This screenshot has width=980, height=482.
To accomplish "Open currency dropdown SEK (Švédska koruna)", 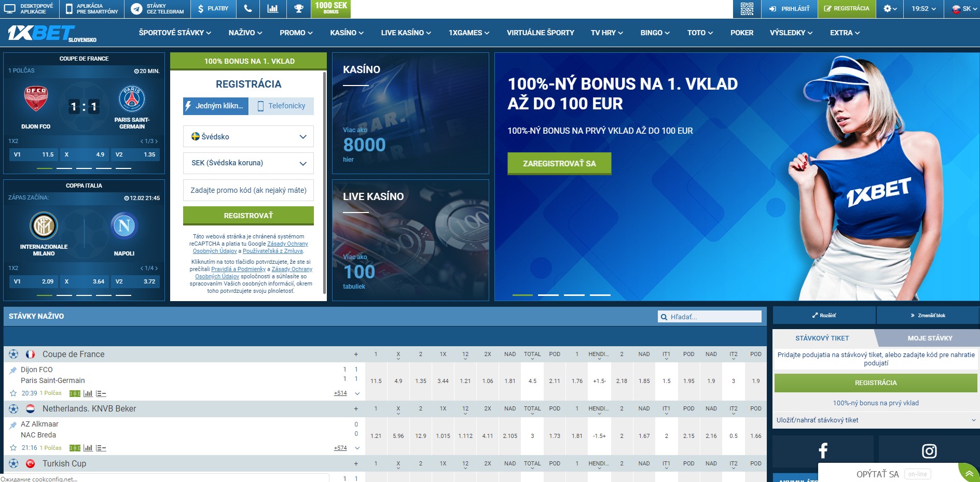I will click(249, 163).
